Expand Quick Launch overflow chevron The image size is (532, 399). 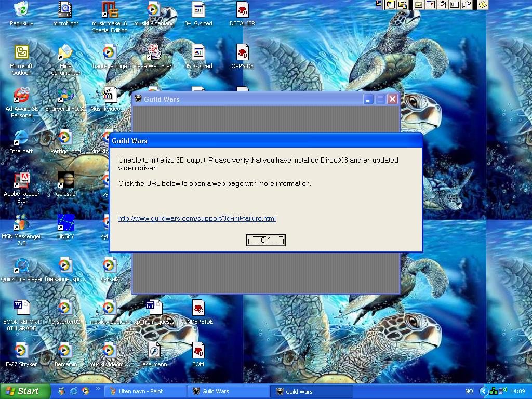coord(98,389)
